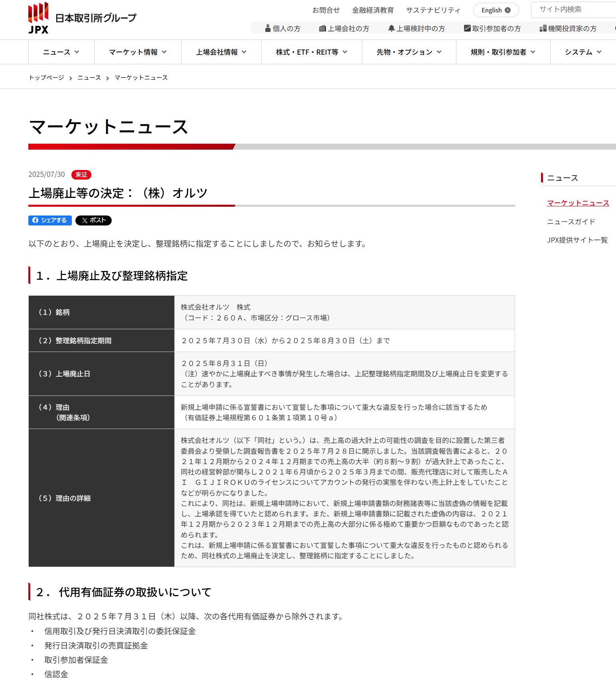The image size is (616, 688).
Task: Click the bell icon for 上場検討中の方
Action: click(391, 28)
